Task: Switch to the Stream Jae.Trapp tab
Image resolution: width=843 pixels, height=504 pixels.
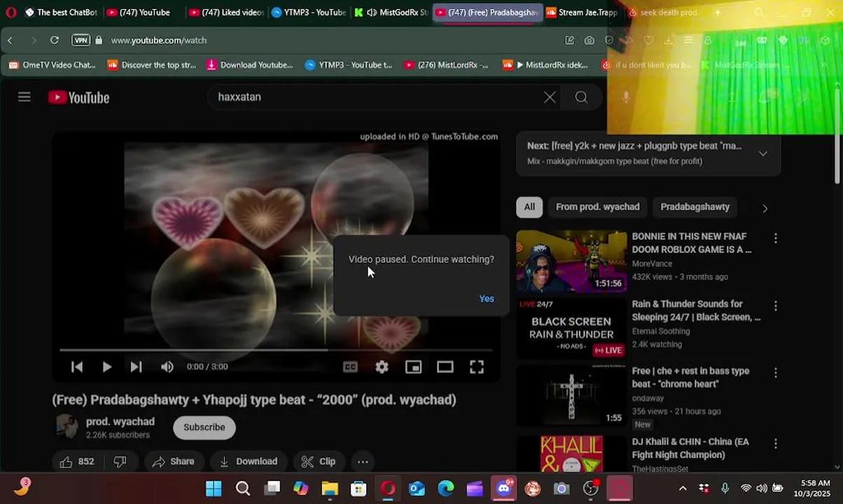Action: (x=583, y=13)
